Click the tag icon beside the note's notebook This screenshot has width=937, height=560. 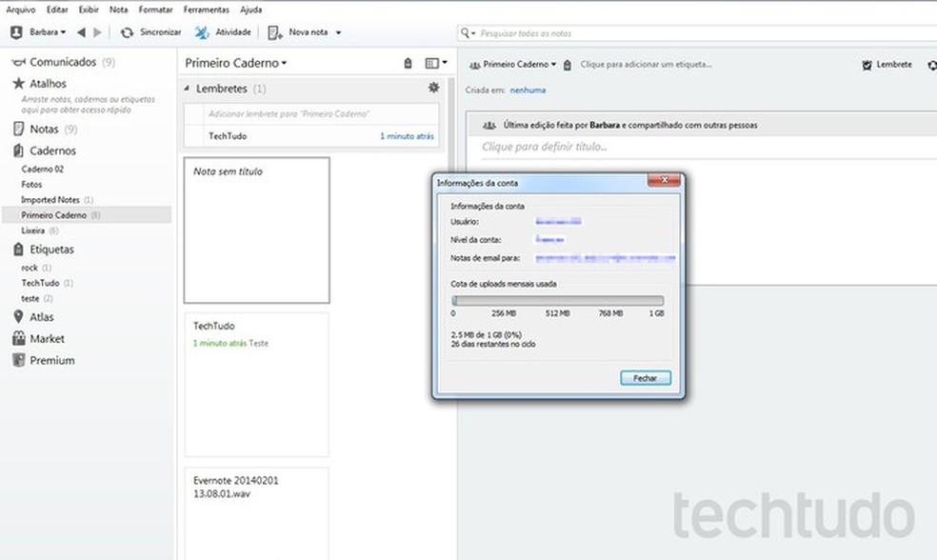[568, 65]
